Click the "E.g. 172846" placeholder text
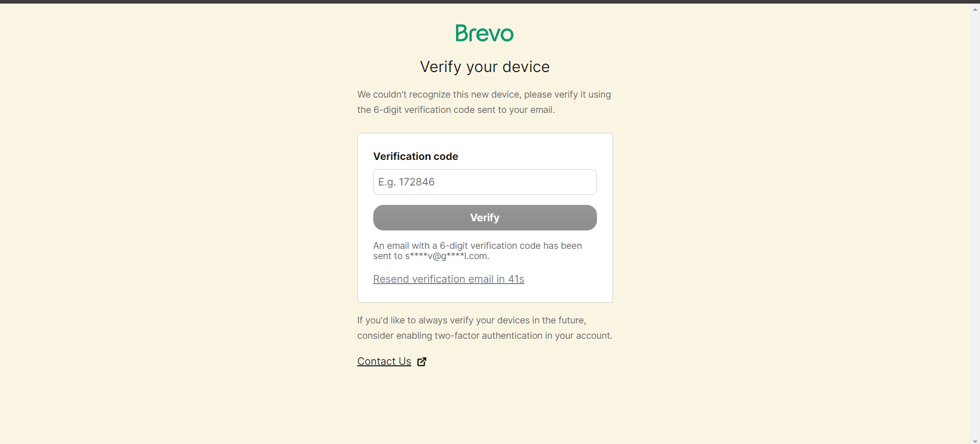Screen dimensions: 980x444 [x=407, y=182]
